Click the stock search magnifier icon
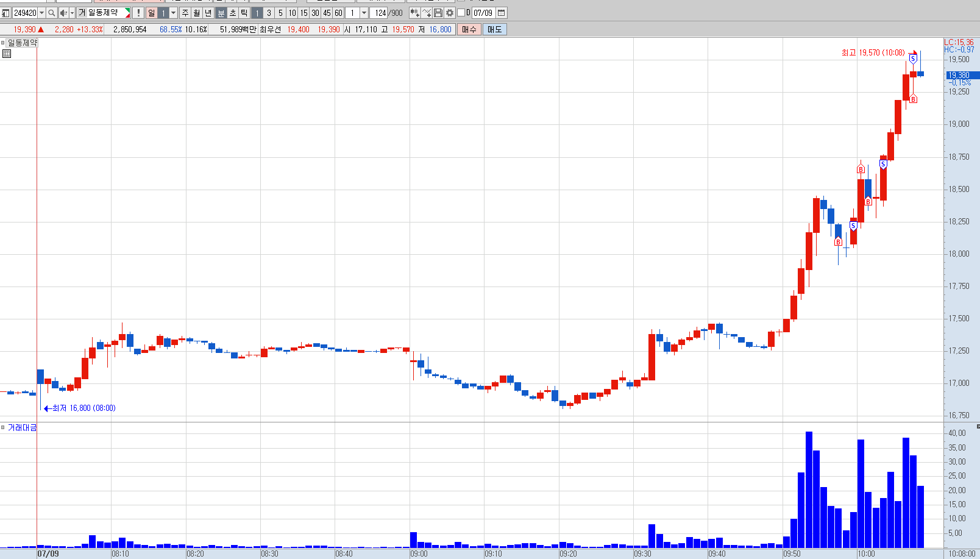Image resolution: width=980 pixels, height=559 pixels. 52,13
